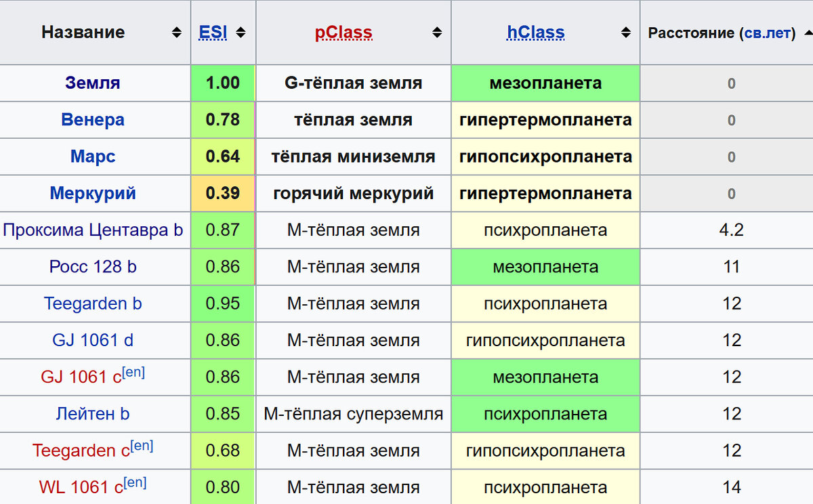Viewport: 813px width, 504px height.
Task: Click the [en] link beside GJ 1061 c
Action: click(x=133, y=372)
